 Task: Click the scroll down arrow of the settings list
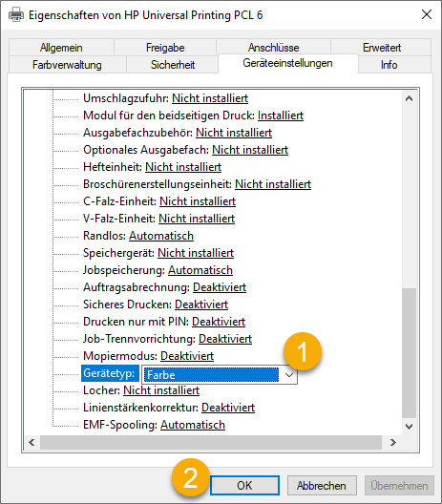[409, 427]
